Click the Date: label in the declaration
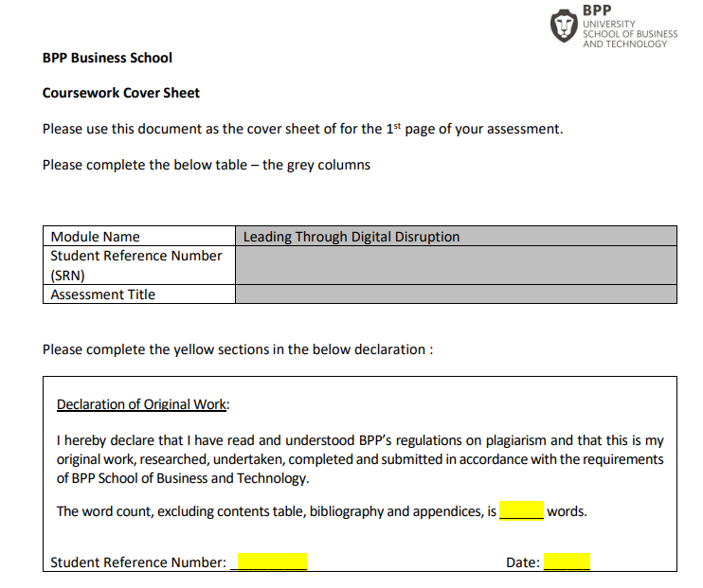The width and height of the screenshot is (703, 588). click(x=522, y=562)
